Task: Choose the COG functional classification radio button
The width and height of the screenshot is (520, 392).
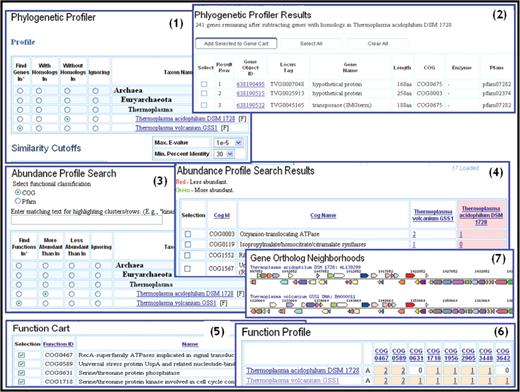Action: pos(18,192)
